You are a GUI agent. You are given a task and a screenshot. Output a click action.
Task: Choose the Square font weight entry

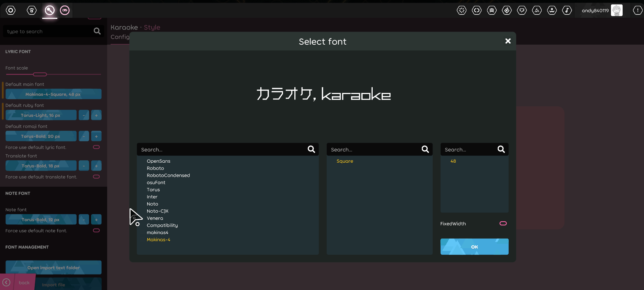[344, 161]
